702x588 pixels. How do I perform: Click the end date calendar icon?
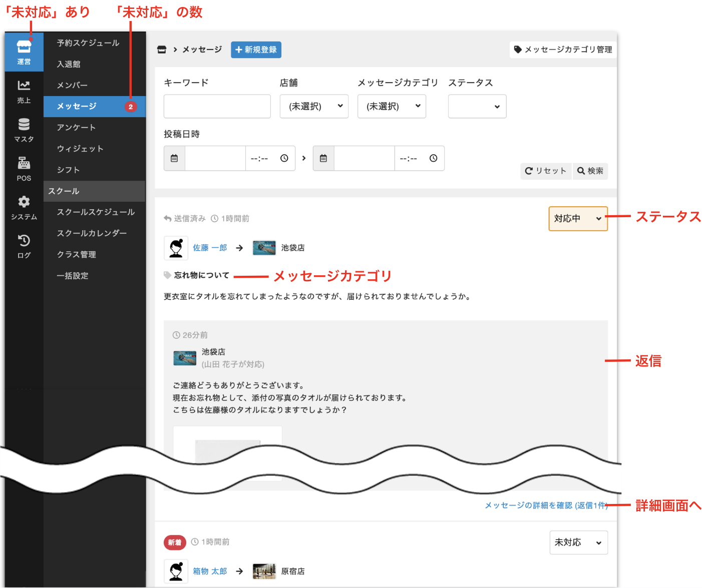pyautogui.click(x=323, y=159)
